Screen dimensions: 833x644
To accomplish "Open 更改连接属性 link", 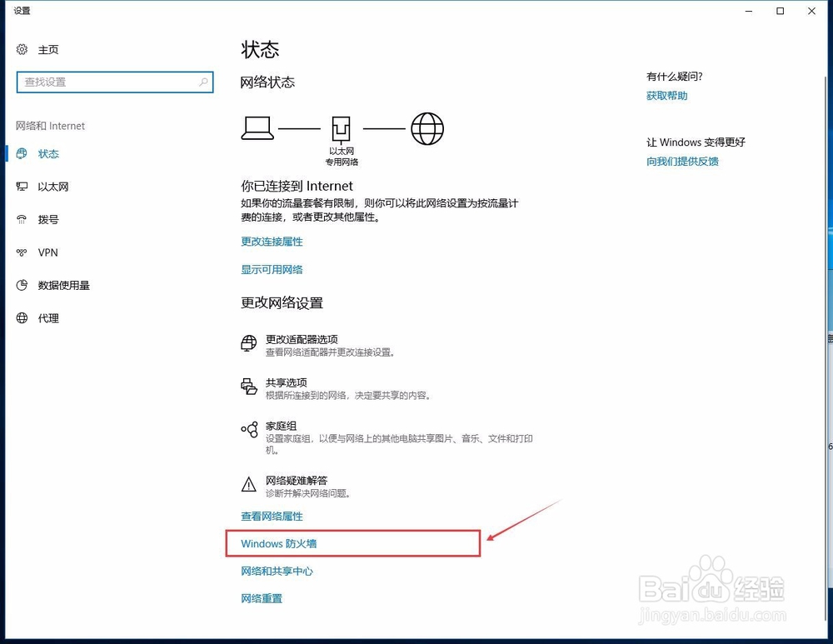I will (x=272, y=242).
